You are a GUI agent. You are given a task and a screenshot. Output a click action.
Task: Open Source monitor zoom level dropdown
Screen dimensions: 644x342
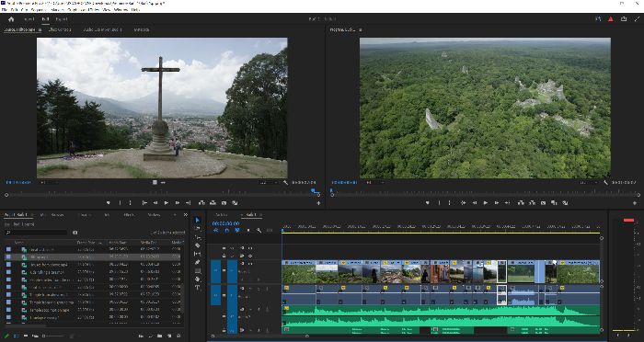49,183
